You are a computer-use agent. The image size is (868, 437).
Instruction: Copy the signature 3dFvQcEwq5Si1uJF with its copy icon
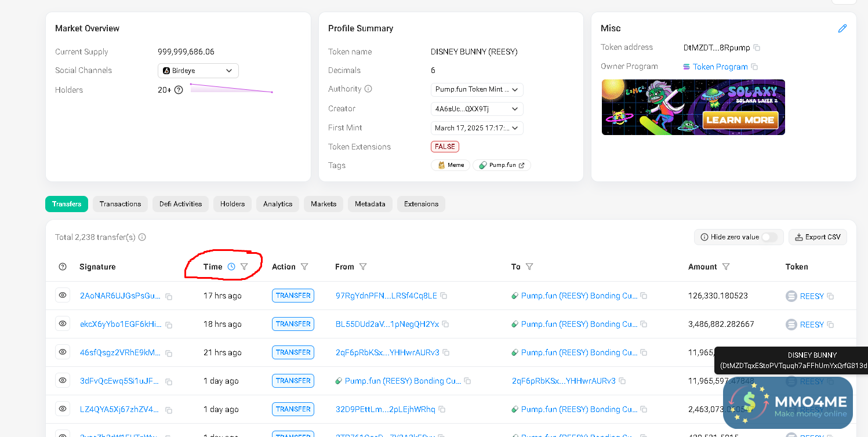[x=169, y=382]
